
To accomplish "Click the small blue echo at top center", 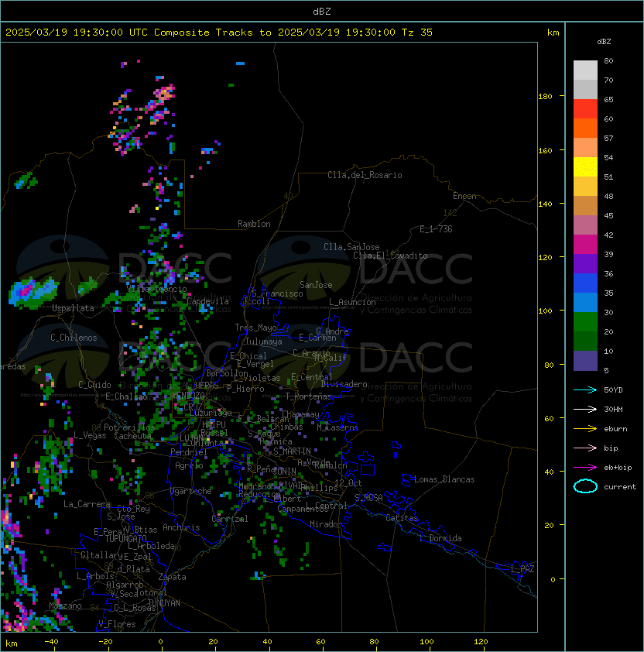I will pos(240,63).
